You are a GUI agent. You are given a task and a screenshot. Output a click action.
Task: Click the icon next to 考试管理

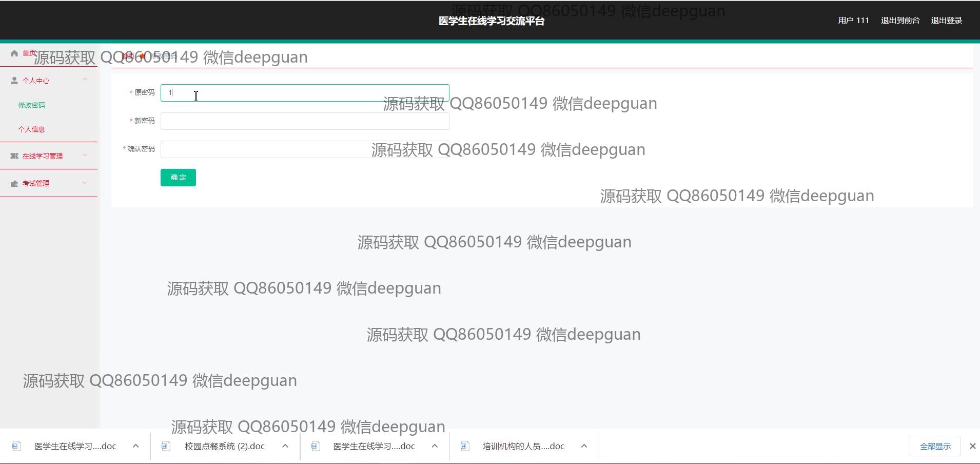point(14,183)
